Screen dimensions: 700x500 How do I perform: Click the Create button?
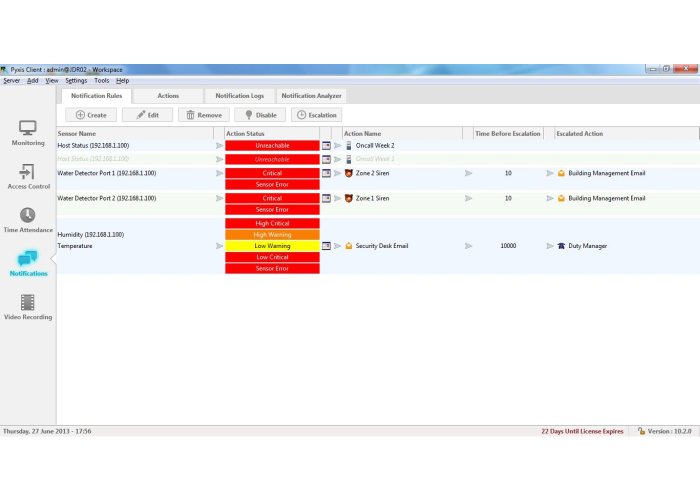coord(91,115)
